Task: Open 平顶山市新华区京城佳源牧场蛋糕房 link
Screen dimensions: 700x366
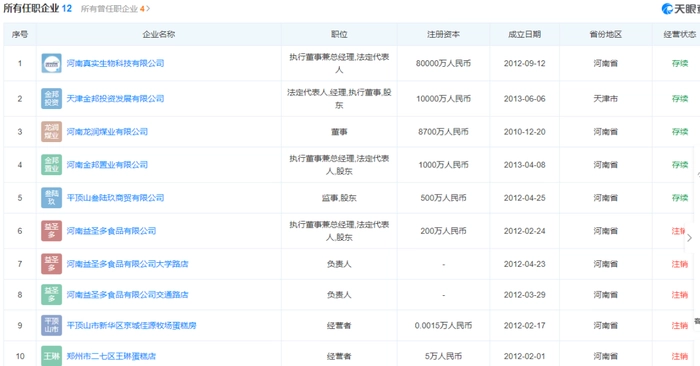Action: (x=131, y=325)
